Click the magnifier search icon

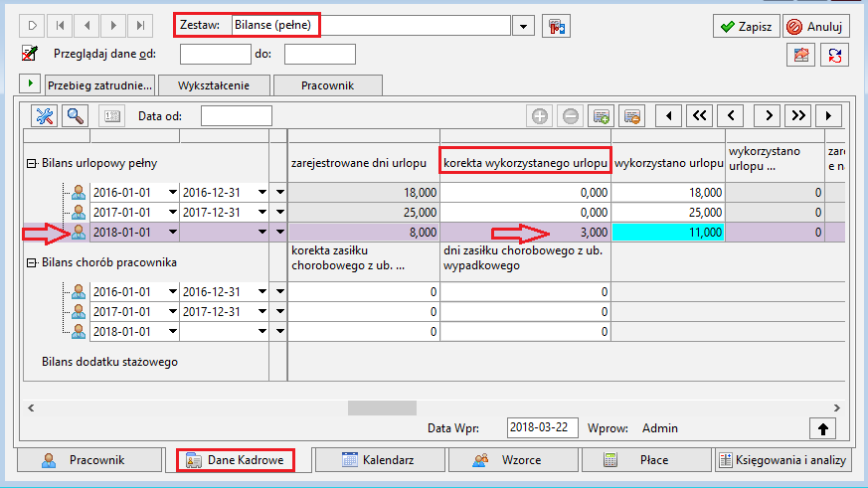pyautogui.click(x=76, y=116)
